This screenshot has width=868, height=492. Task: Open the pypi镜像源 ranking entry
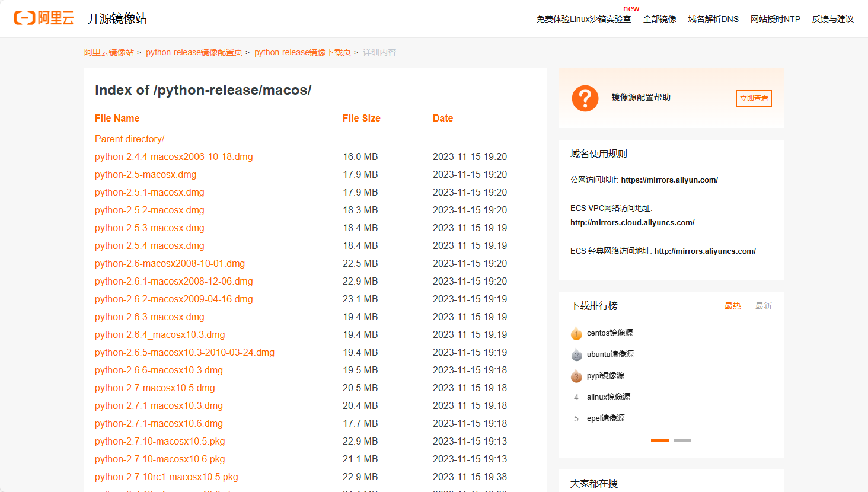[605, 376]
